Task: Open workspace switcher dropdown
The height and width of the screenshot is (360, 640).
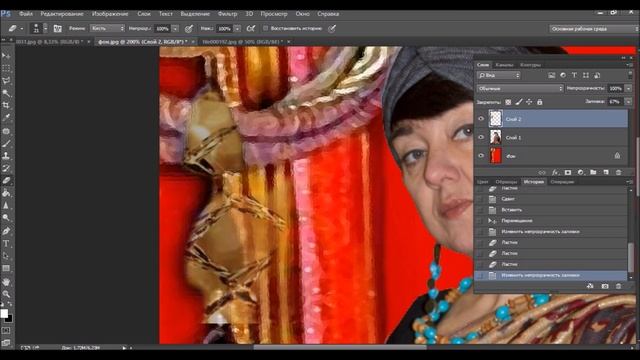Action: pyautogui.click(x=594, y=29)
